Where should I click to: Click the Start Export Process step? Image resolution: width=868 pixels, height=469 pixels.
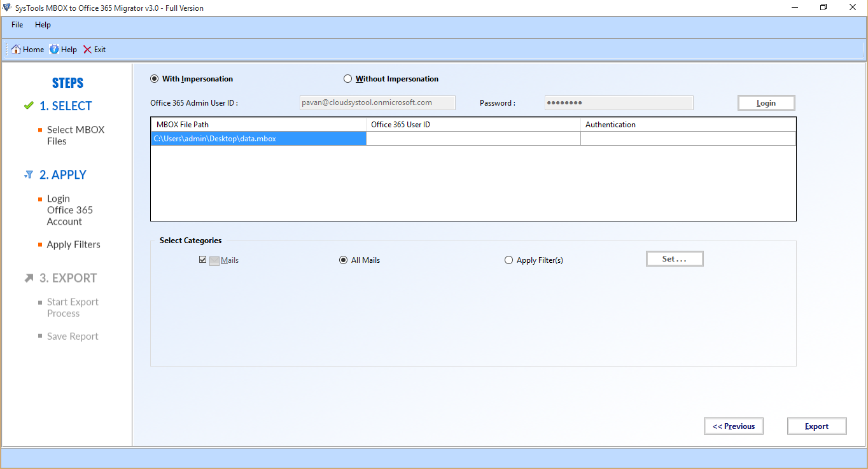pos(73,308)
